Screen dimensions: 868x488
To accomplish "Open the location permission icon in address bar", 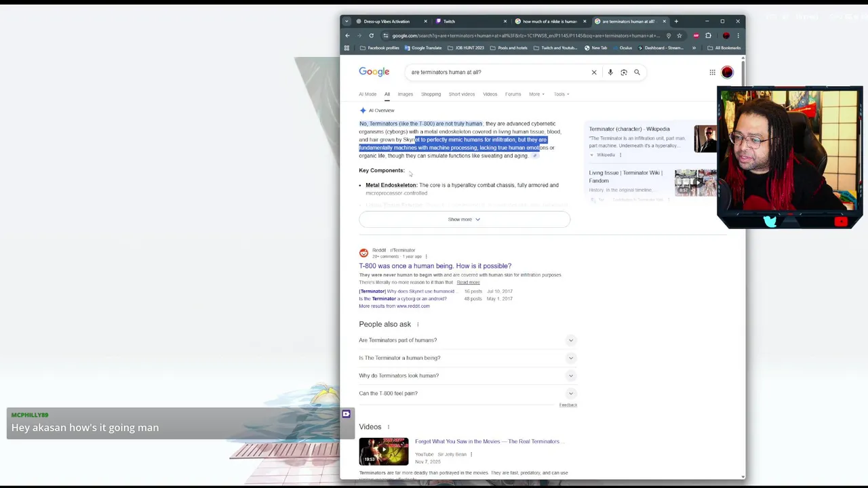I will point(669,35).
